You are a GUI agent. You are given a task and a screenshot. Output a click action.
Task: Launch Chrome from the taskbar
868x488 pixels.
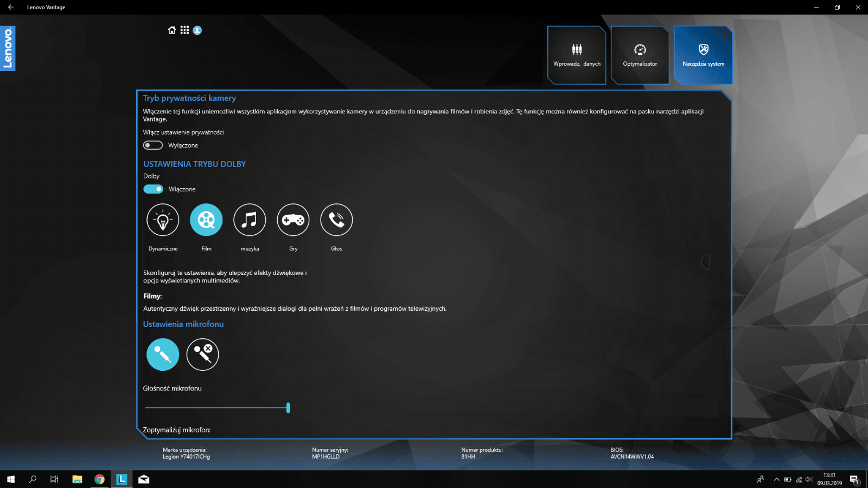coord(99,479)
